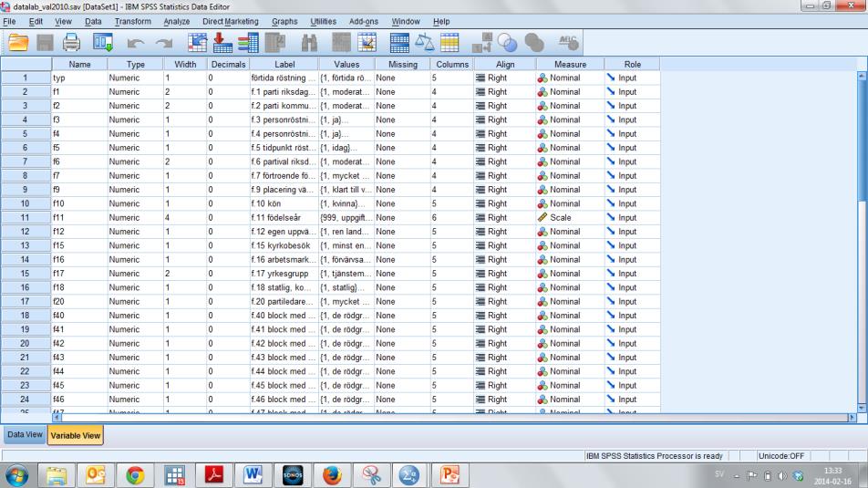Open Microsoft Word from taskbar

[253, 475]
